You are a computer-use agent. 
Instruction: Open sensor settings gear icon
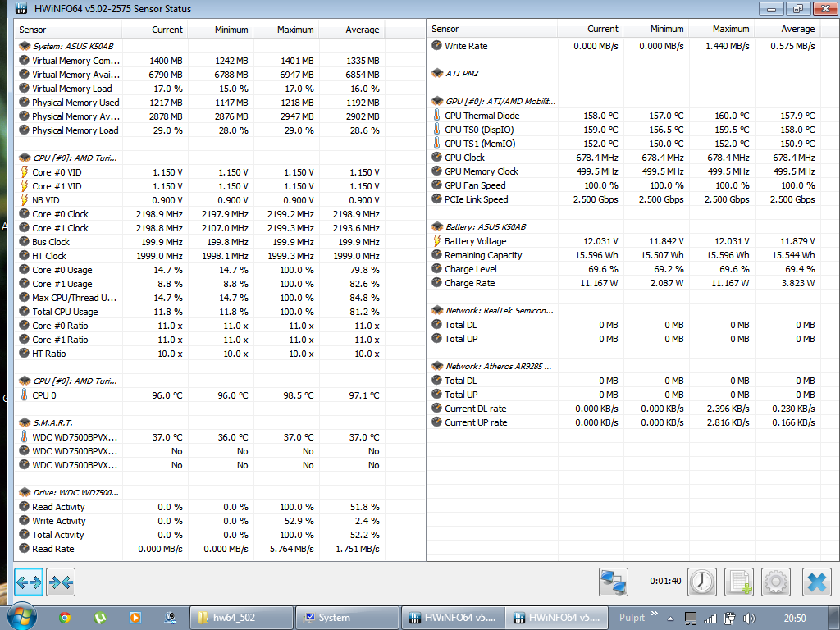(x=776, y=582)
